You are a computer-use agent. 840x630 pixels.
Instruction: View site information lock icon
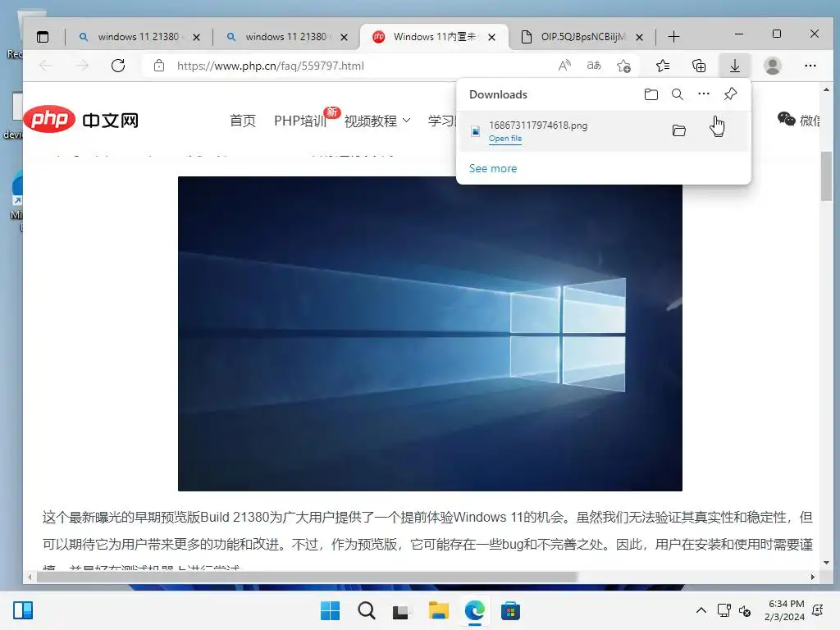tap(159, 66)
